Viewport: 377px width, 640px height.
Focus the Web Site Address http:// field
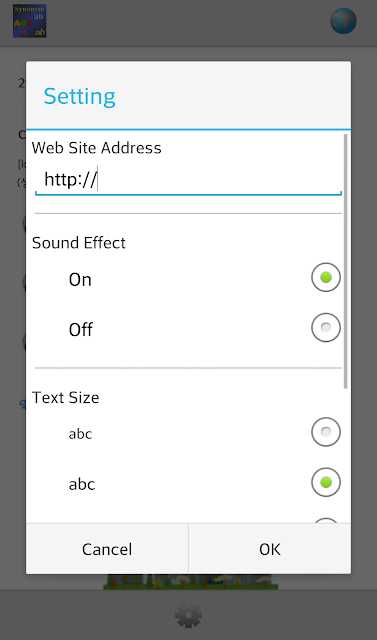pos(188,180)
